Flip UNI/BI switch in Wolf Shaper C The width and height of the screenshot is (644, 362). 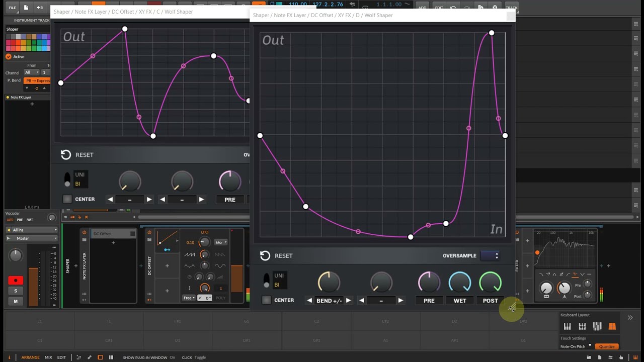click(67, 179)
